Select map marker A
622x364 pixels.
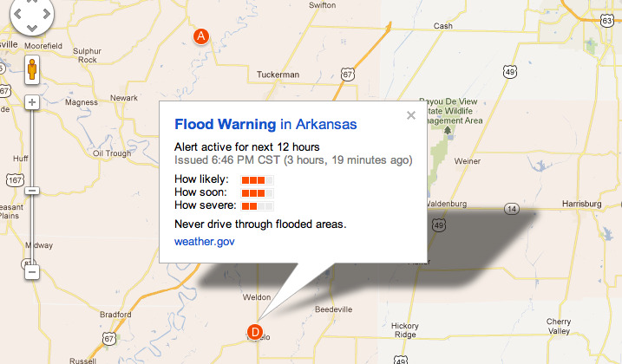tap(201, 36)
